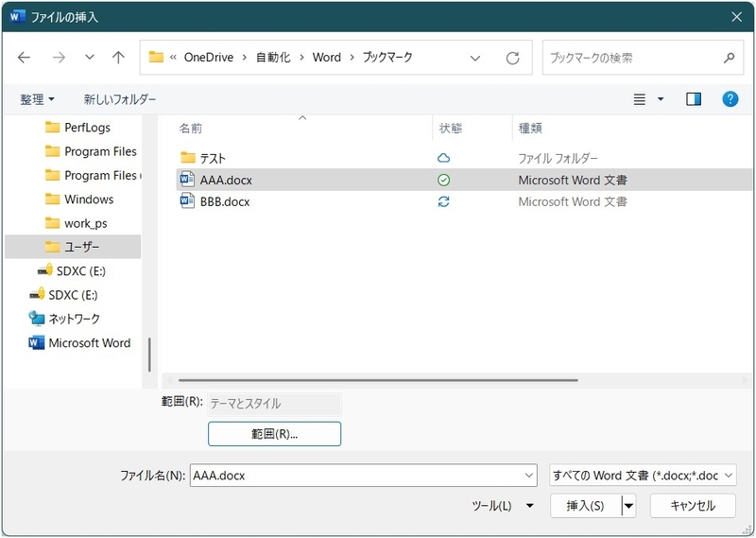The image size is (756, 538).
Task: Click the 範囲(R) text field
Action: (x=274, y=404)
